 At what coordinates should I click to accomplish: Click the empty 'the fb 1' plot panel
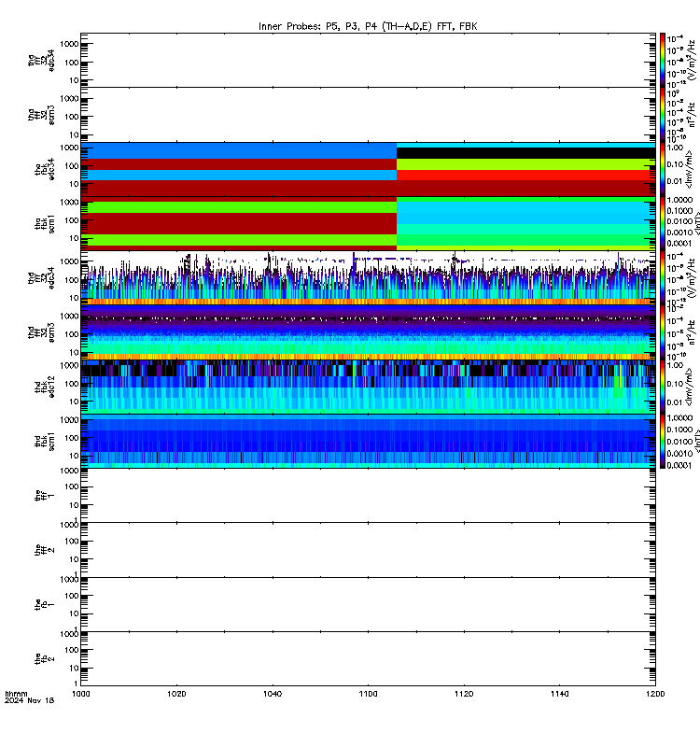(368, 604)
